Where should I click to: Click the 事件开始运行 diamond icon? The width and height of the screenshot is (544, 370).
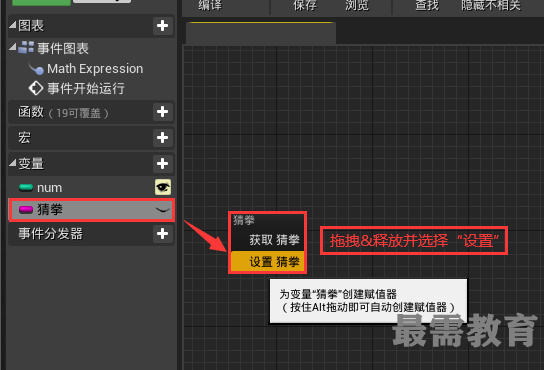coord(36,88)
